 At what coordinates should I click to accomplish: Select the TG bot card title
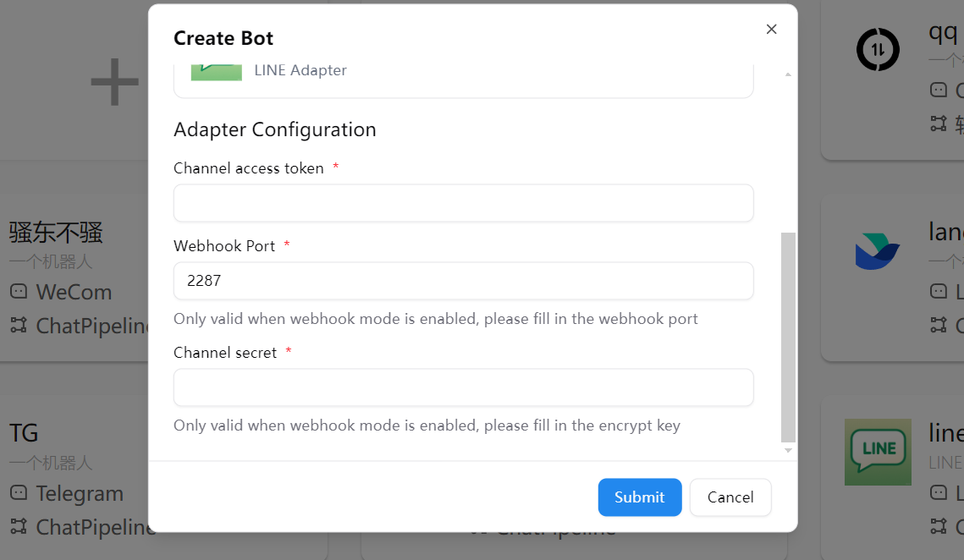[x=24, y=433]
